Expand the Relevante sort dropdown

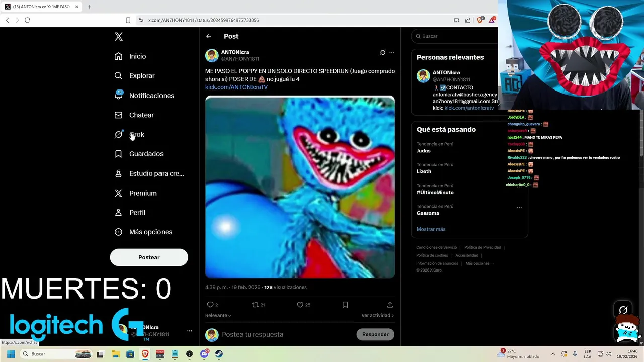[218, 316]
